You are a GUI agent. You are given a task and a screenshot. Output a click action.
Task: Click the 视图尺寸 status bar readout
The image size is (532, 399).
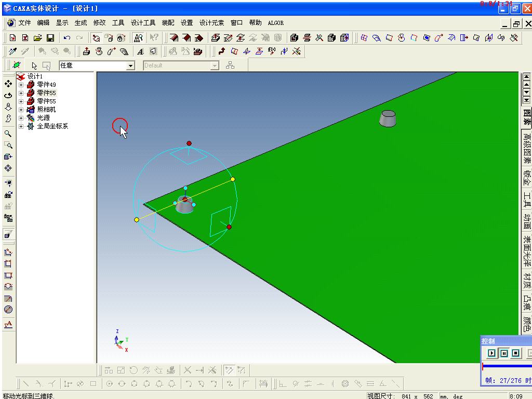click(x=402, y=396)
